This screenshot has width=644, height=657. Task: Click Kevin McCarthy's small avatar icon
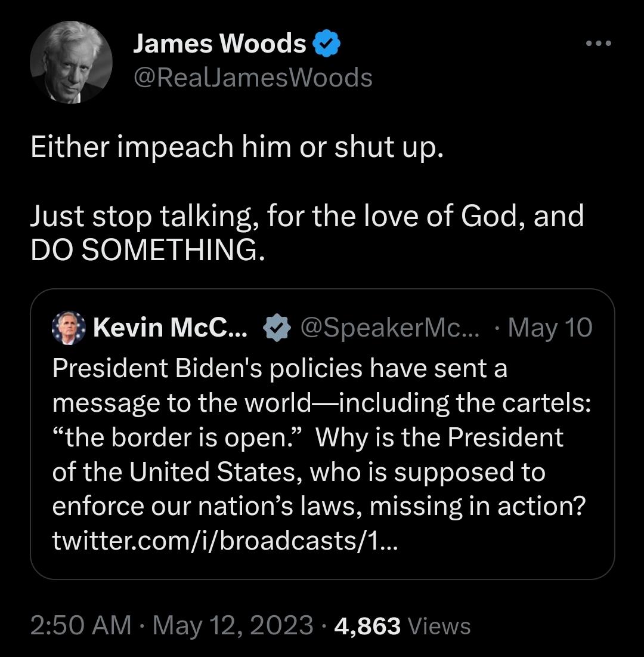point(69,328)
